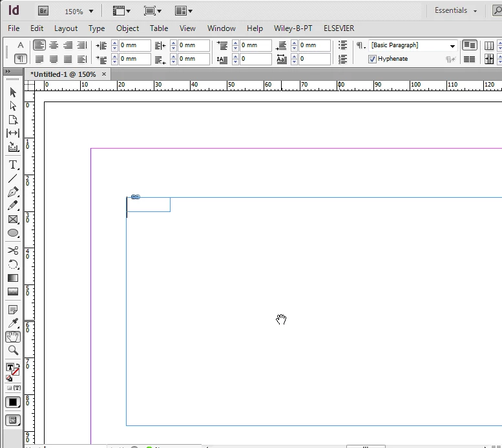Close the Untitled-1 document tab
The image size is (502, 448).
(x=104, y=74)
